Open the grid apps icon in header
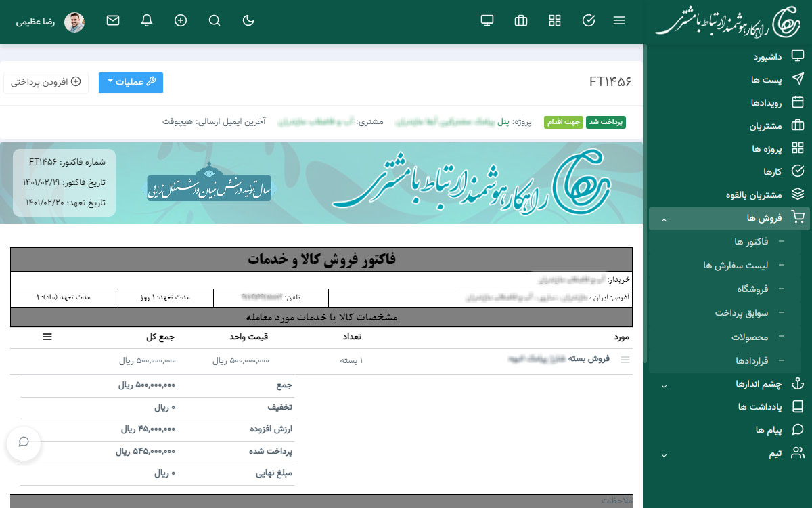 [x=555, y=20]
